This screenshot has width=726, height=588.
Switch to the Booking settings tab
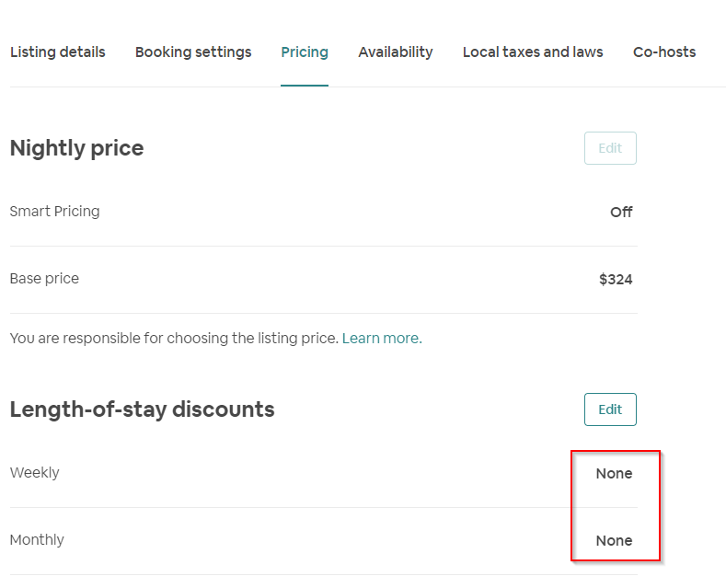[x=193, y=52]
